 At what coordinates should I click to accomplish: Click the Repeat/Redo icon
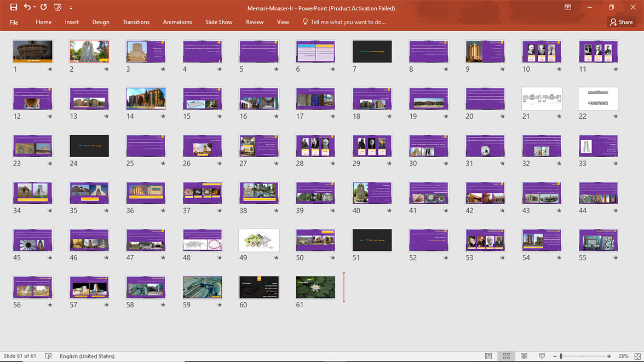(44, 8)
